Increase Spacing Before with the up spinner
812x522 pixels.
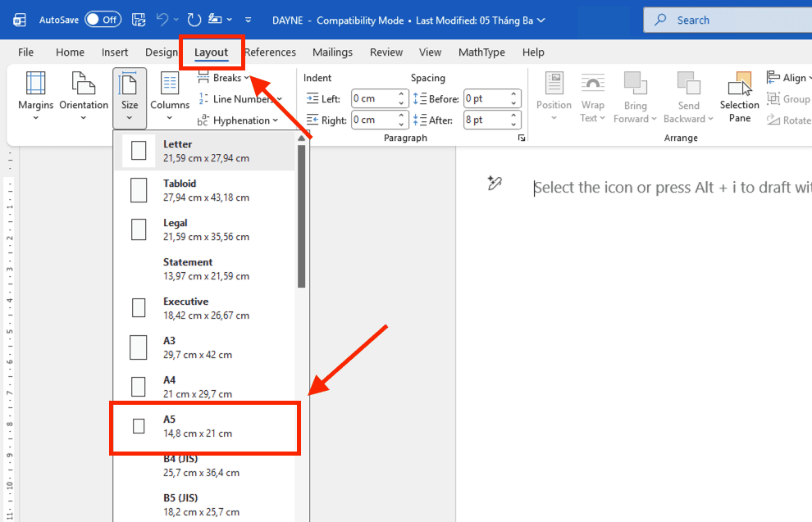(x=513, y=94)
